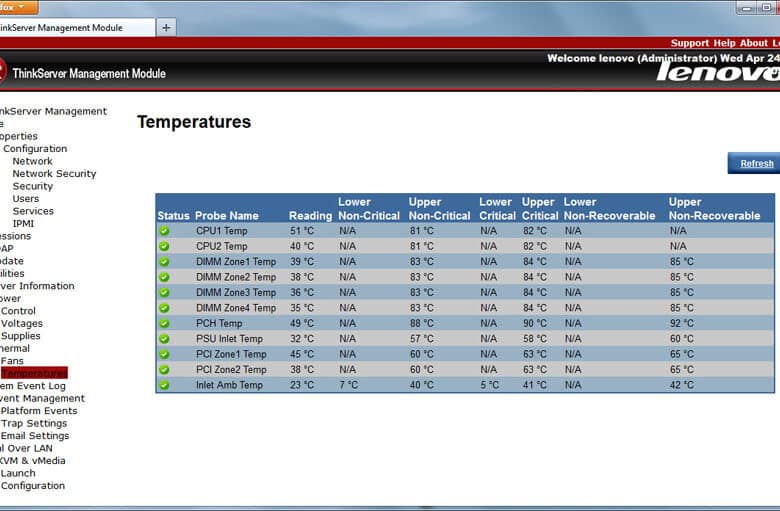Screen dimensions: 780x511
Task: Open a new browser tab with plus button
Action: [166, 28]
